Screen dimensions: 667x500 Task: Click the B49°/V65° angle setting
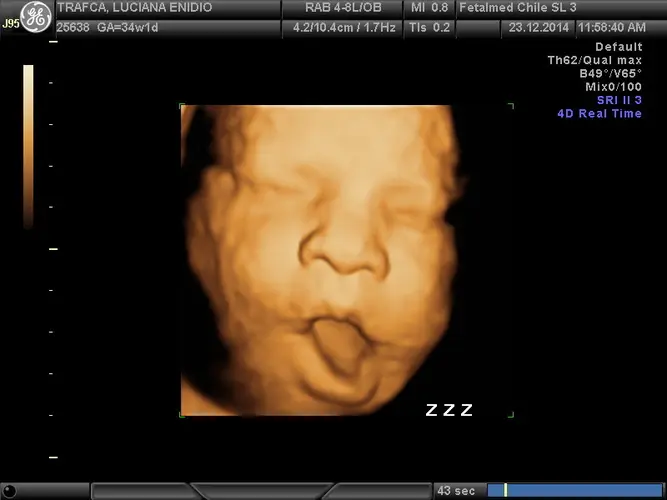click(x=610, y=74)
